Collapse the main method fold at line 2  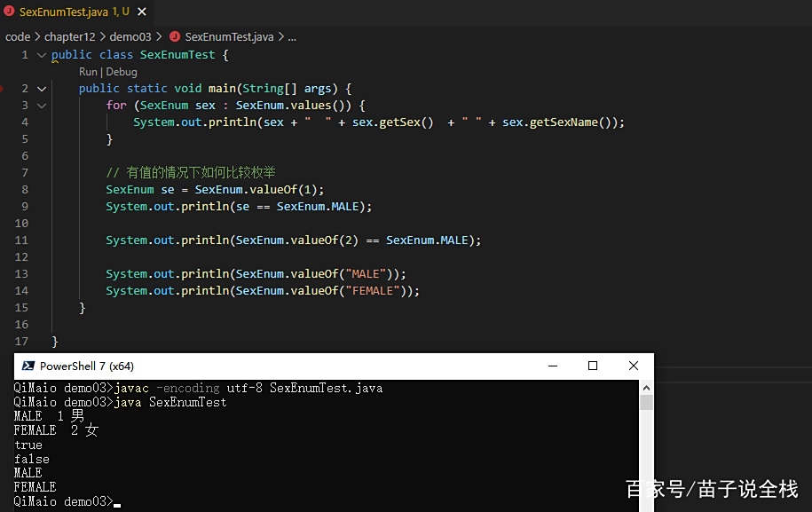point(42,89)
